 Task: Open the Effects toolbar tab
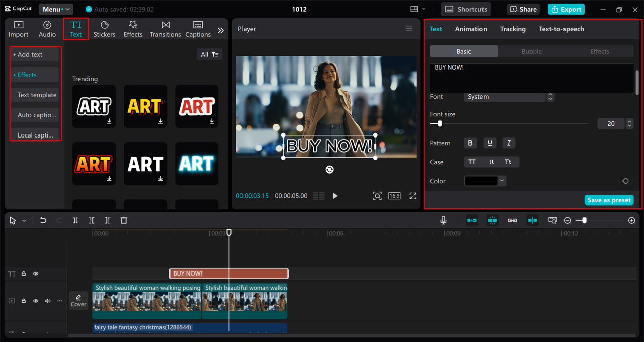[x=133, y=29]
